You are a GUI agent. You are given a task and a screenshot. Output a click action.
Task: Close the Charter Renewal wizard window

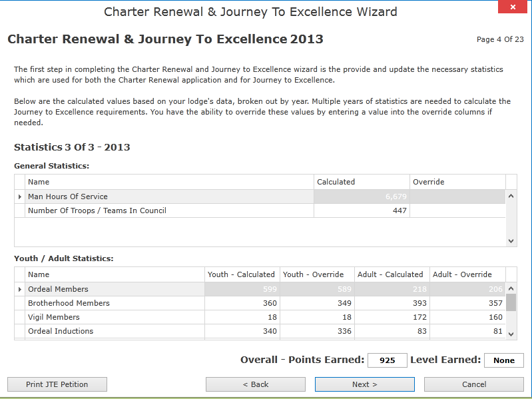click(513, 7)
